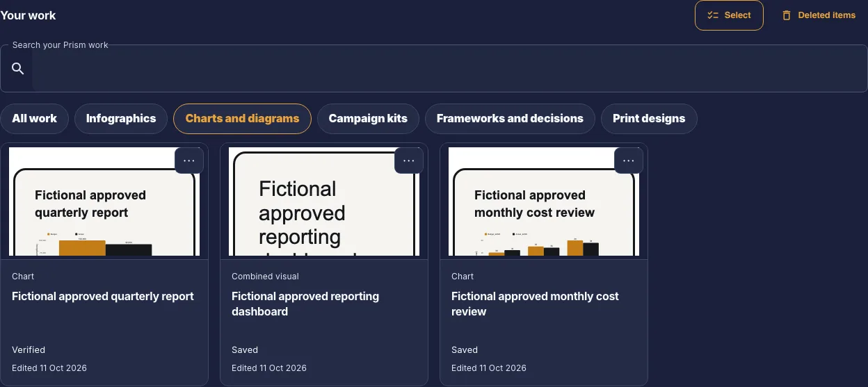
Task: Click title Fictional approved reporting dashboard
Action: 305,304
